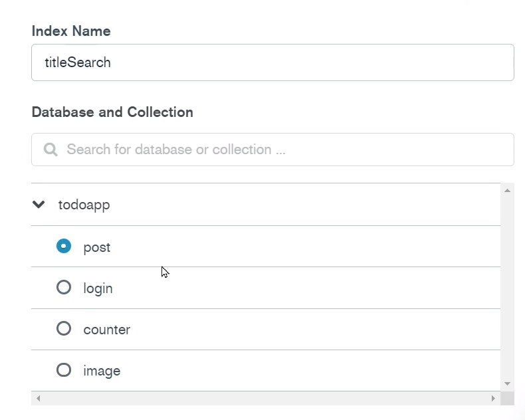Click the image collection label
This screenshot has height=420, width=525.
pyautogui.click(x=102, y=371)
